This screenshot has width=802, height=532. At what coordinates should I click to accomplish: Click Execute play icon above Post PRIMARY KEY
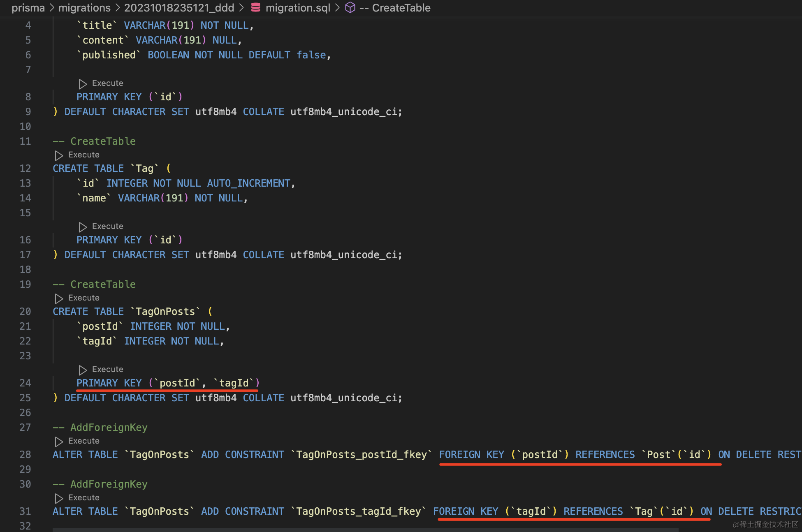coord(83,84)
